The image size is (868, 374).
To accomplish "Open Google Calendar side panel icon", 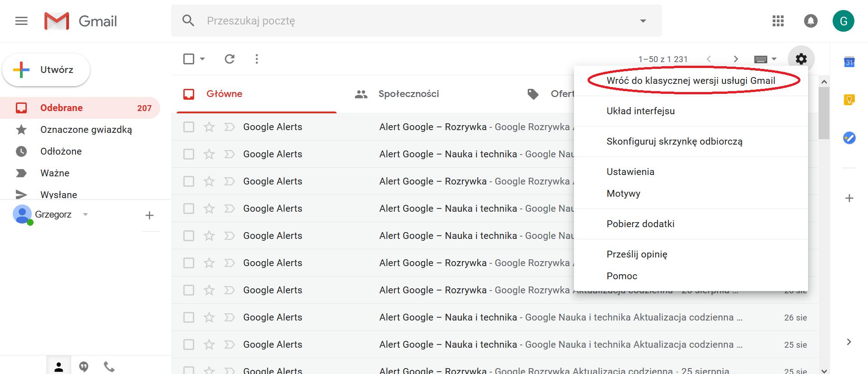I will [x=849, y=62].
